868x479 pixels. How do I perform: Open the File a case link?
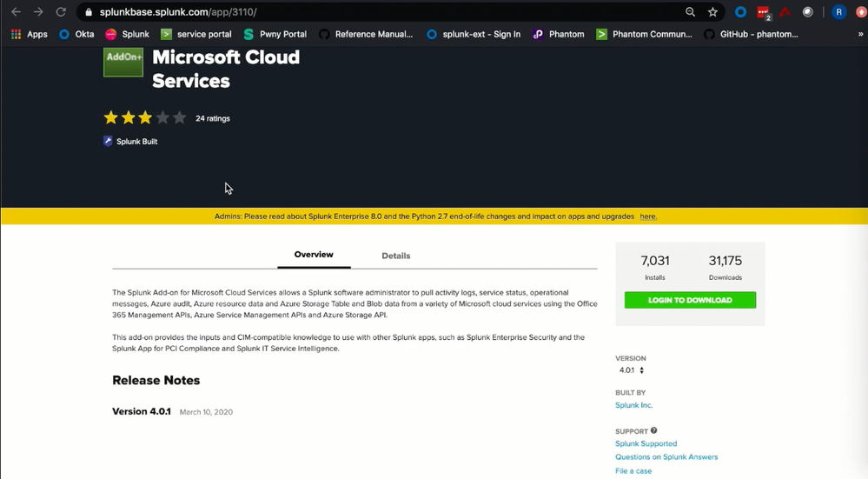pos(633,470)
